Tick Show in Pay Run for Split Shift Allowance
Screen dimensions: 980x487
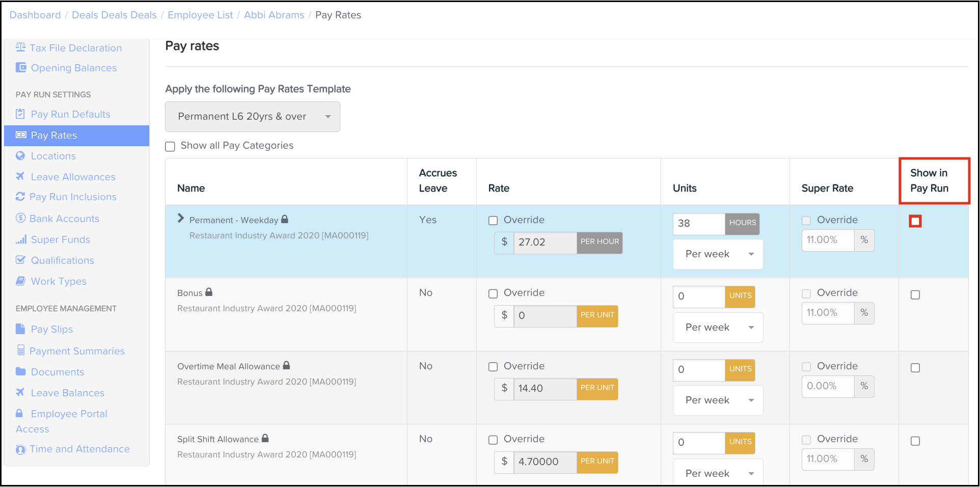(915, 441)
